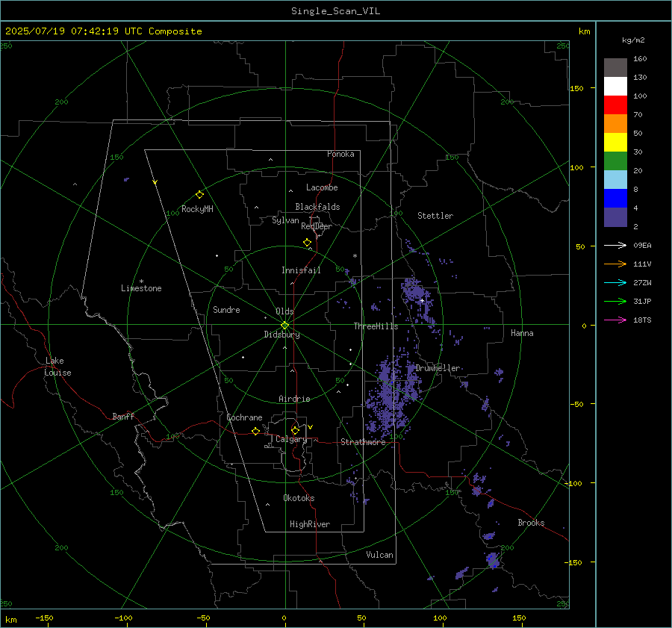Click the Didsbury town label
Viewport: 672px width, 628px height.
coord(281,335)
